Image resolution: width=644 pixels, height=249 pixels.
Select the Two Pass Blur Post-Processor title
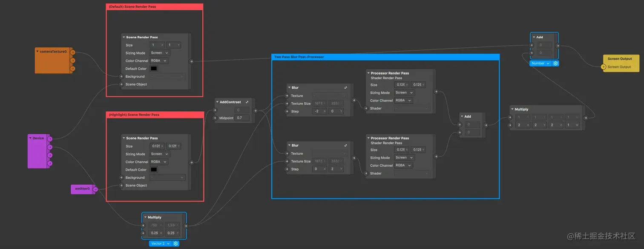(x=299, y=57)
